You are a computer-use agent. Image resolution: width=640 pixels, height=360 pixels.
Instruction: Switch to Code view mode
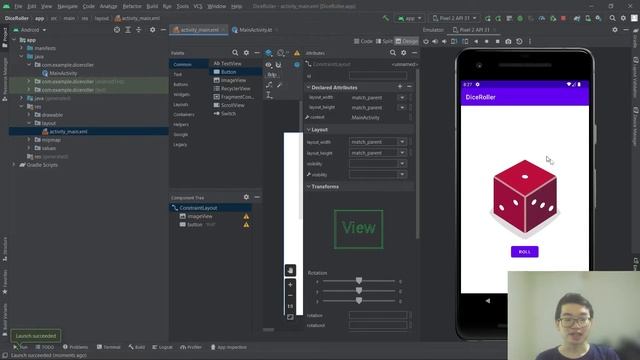click(363, 41)
